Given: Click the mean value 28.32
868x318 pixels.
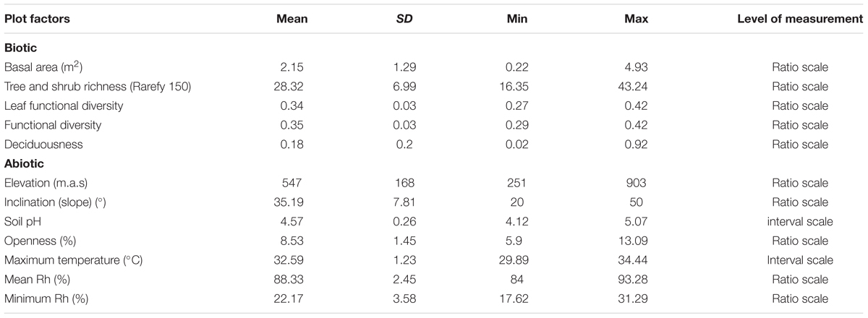Looking at the screenshot, I should pos(292,87).
